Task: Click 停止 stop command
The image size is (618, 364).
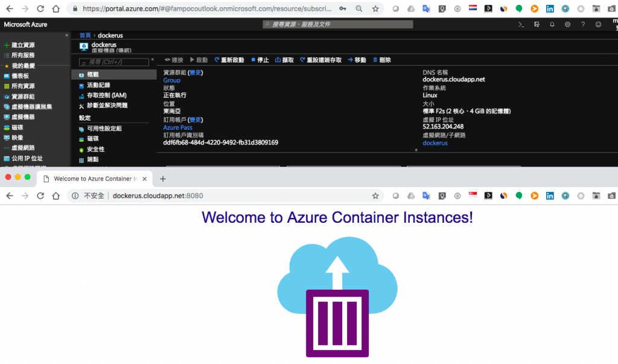Action: [260, 60]
